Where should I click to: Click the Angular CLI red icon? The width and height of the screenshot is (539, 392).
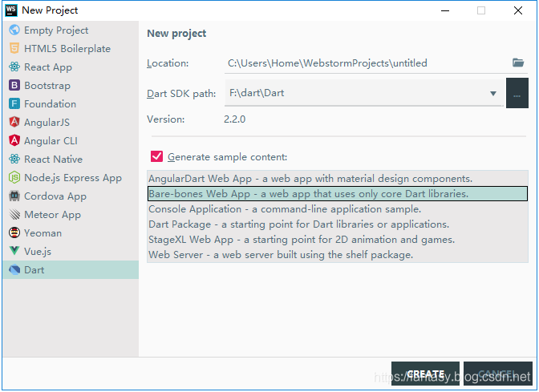click(x=14, y=140)
